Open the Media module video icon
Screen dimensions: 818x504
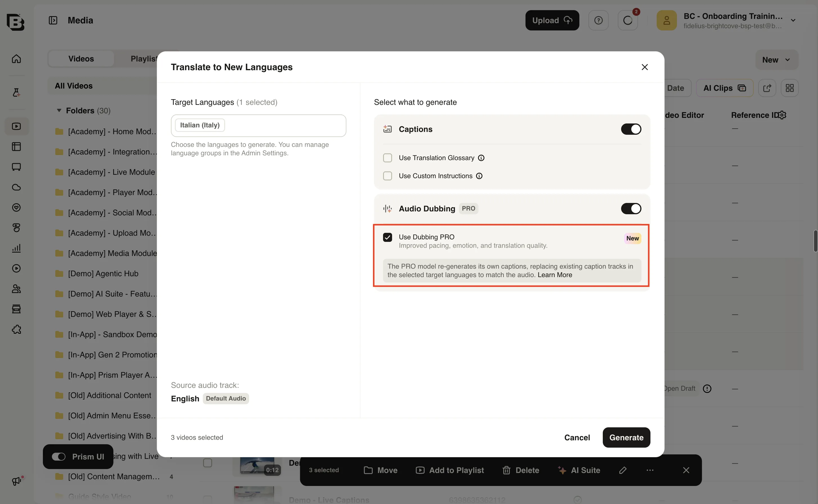click(x=16, y=126)
